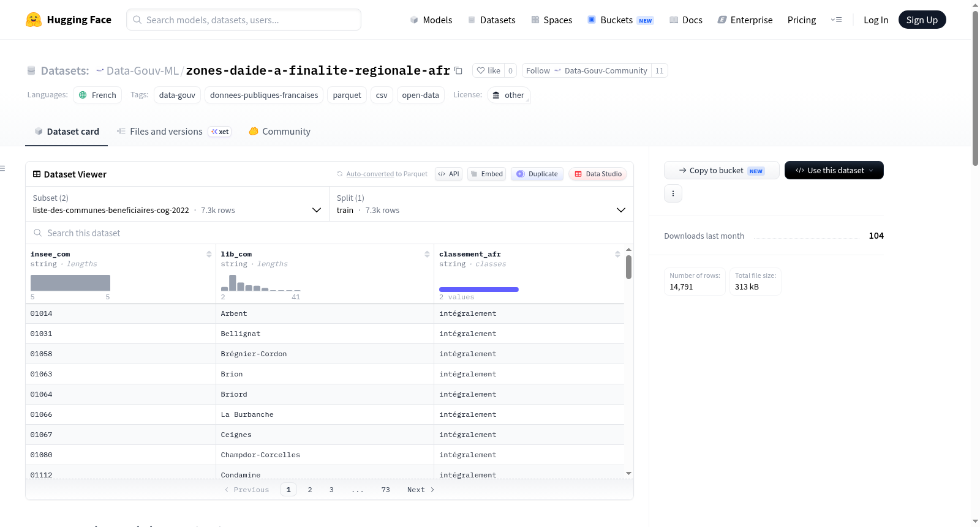The image size is (980, 527).
Task: Open the Datasets page
Action: pos(491,20)
